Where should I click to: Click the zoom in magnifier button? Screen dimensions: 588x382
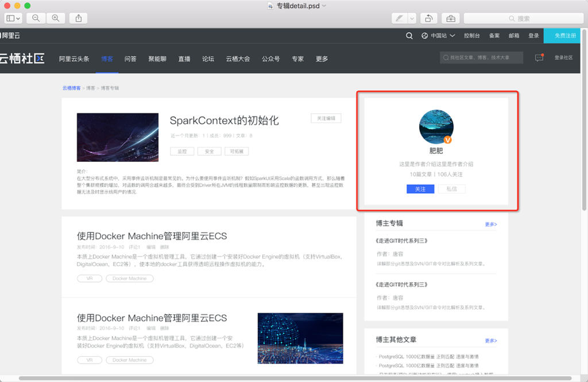click(x=56, y=18)
